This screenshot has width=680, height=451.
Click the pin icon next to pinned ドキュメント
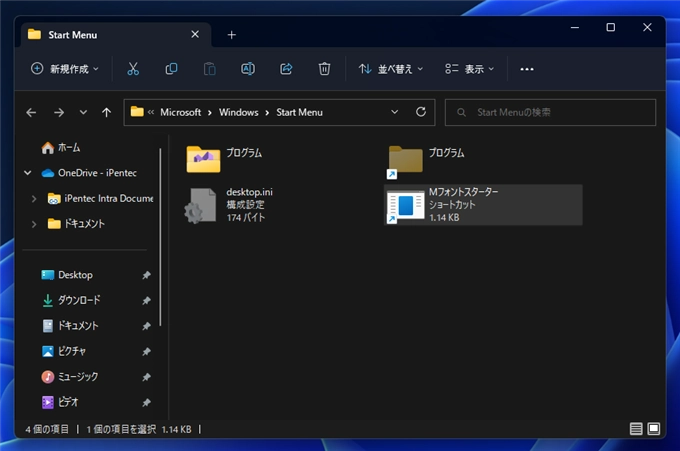pos(147,326)
